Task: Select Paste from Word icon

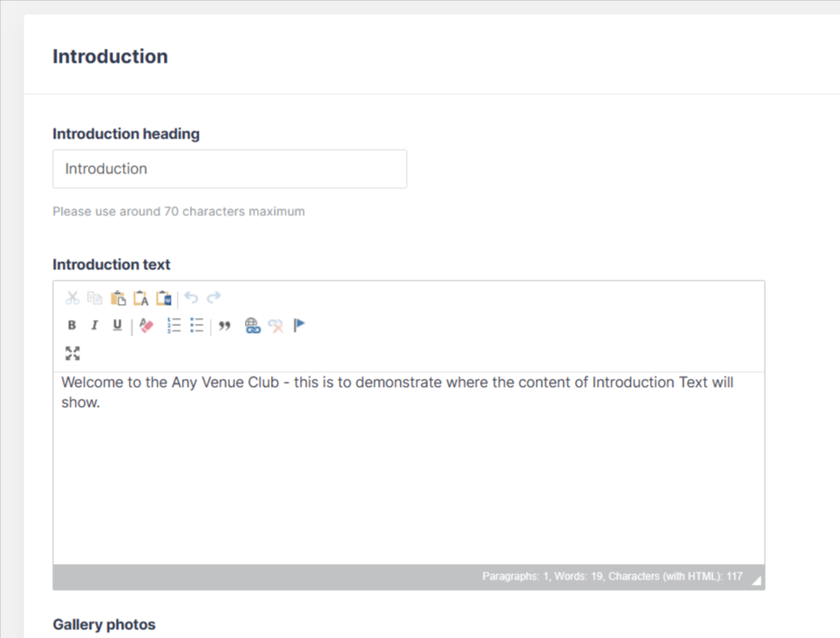Action: tap(164, 298)
